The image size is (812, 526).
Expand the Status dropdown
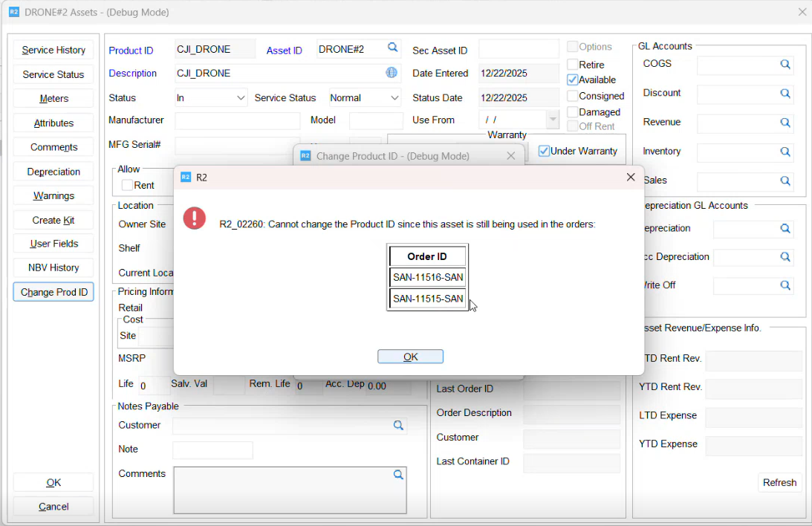click(x=241, y=98)
